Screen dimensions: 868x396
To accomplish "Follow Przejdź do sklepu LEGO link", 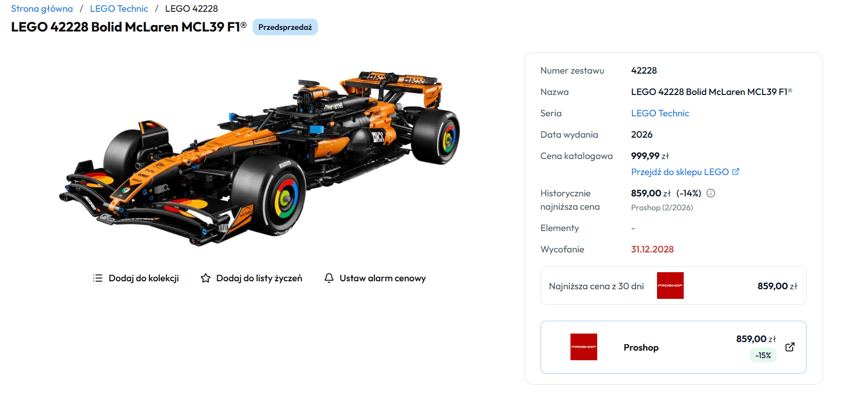I will coord(680,172).
